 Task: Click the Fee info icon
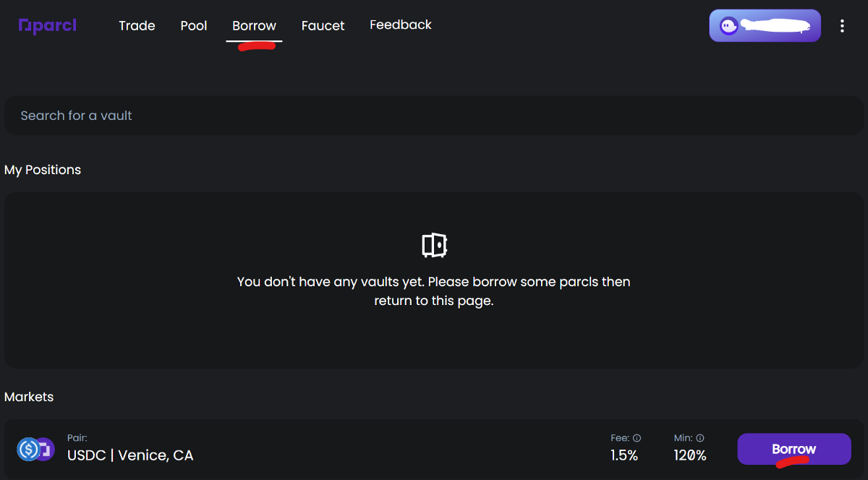click(637, 438)
